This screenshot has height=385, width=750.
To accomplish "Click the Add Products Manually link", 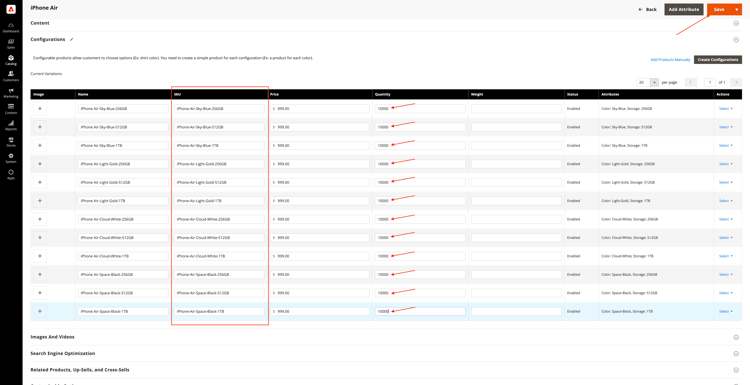I will (670, 60).
